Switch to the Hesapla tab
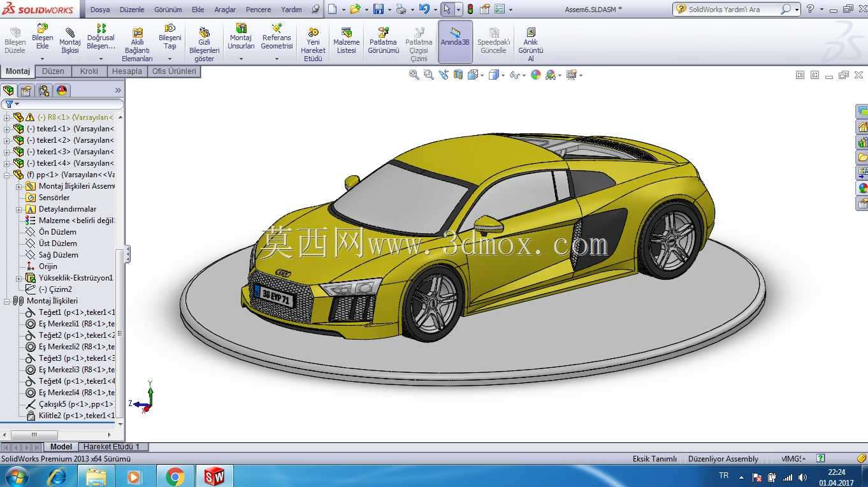868x487 pixels. (127, 71)
